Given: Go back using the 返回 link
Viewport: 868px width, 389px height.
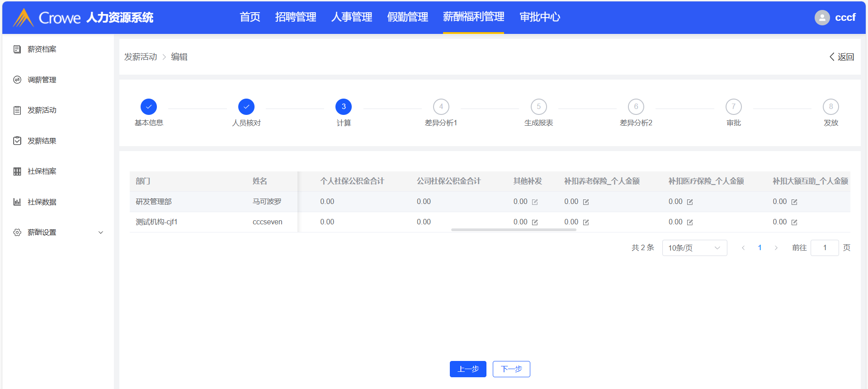Looking at the screenshot, I should 842,57.
